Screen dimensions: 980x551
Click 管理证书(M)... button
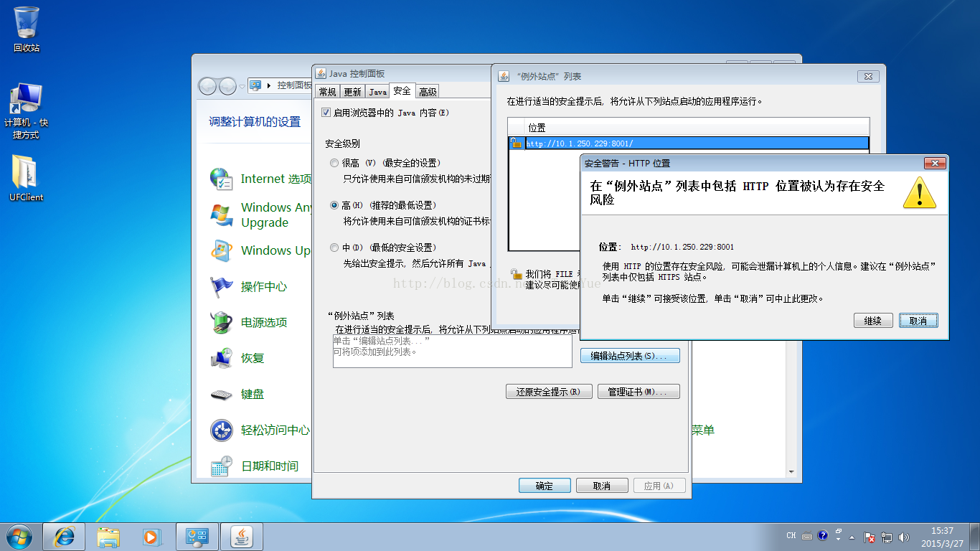[x=639, y=392]
